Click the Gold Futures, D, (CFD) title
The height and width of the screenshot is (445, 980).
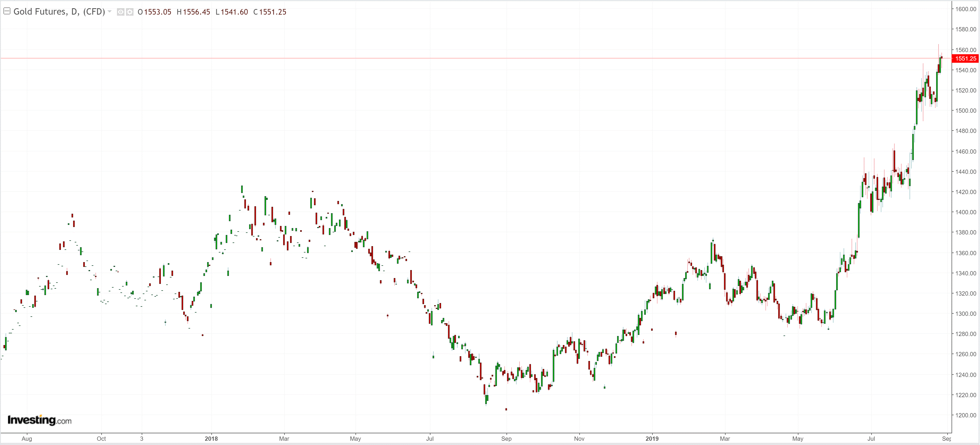59,12
